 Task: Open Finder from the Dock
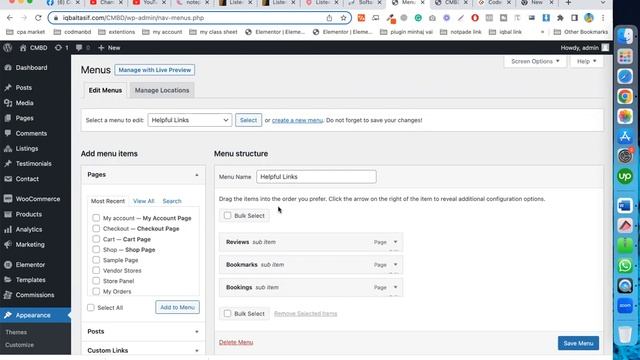pyautogui.click(x=625, y=36)
